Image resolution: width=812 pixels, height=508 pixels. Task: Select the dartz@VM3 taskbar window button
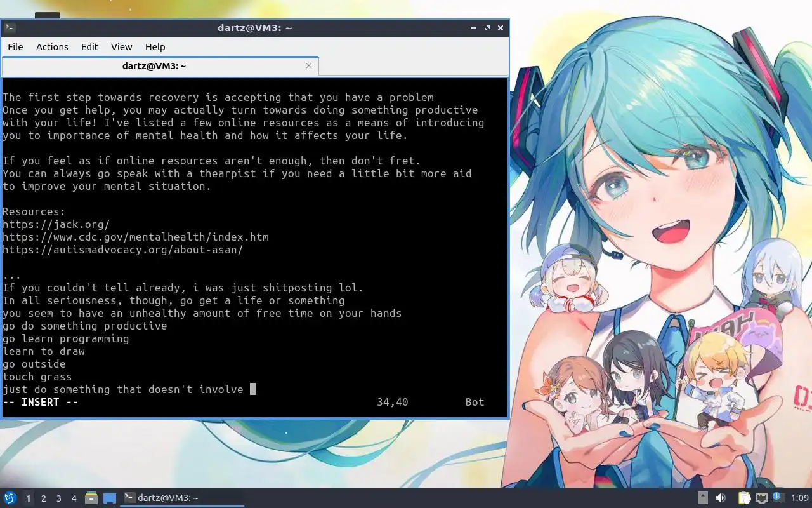click(182, 498)
